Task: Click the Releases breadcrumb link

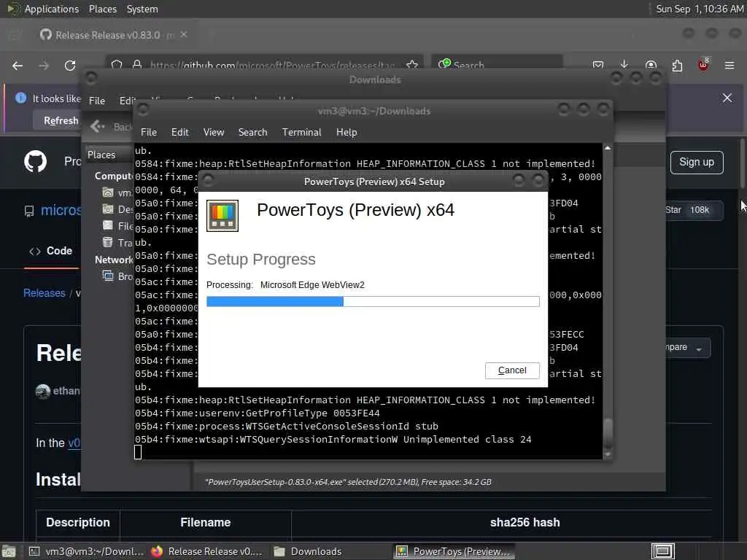Action: click(x=44, y=293)
